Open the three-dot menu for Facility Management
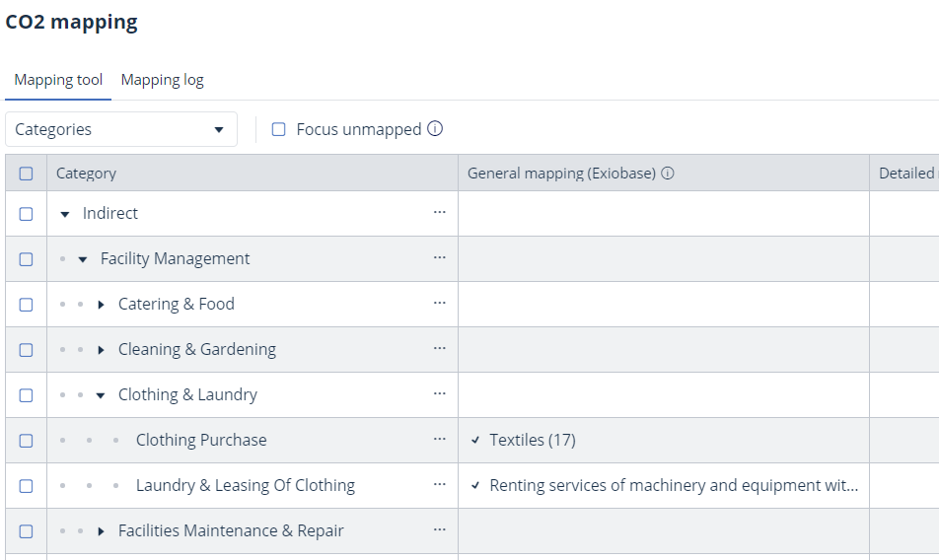939x560 pixels. pyautogui.click(x=440, y=258)
